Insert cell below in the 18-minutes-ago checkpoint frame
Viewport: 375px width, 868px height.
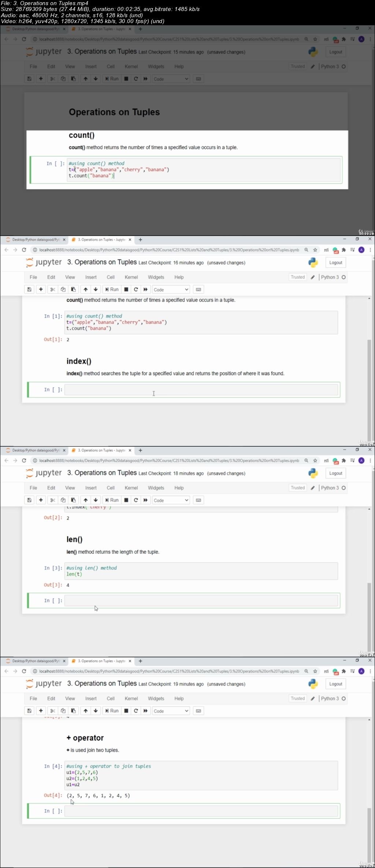tap(41, 500)
